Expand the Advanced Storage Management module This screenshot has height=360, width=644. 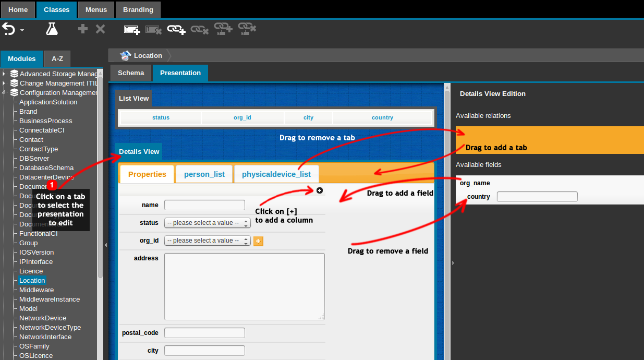pos(4,74)
